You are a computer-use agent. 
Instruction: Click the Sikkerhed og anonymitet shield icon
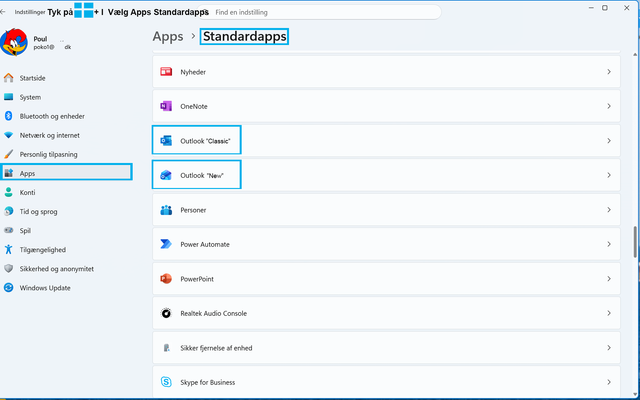point(9,269)
